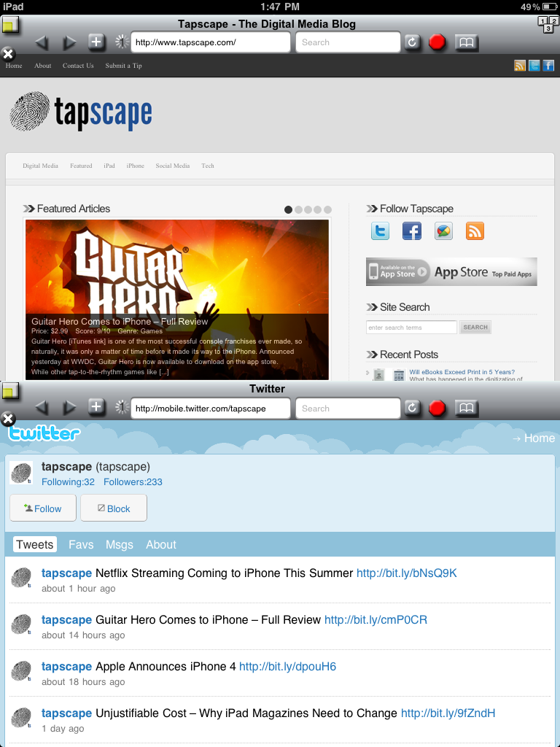The height and width of the screenshot is (747, 560).
Task: Open Will eBooks Exceed Print recent post
Action: pyautogui.click(x=462, y=372)
